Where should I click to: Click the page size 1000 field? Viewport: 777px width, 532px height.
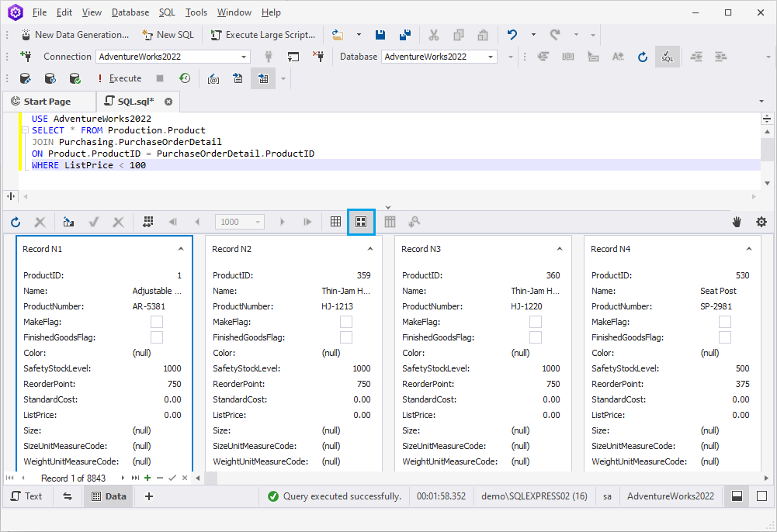coord(239,222)
